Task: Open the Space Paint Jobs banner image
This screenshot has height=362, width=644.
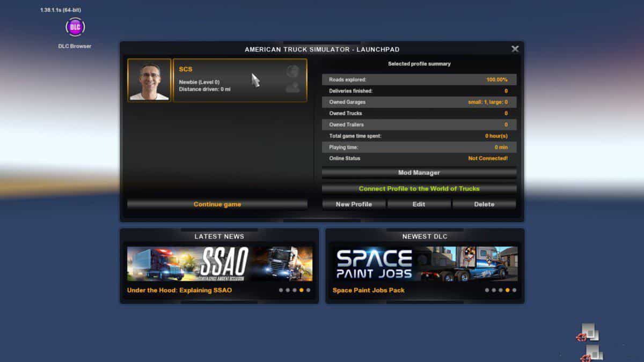Action: point(425,263)
